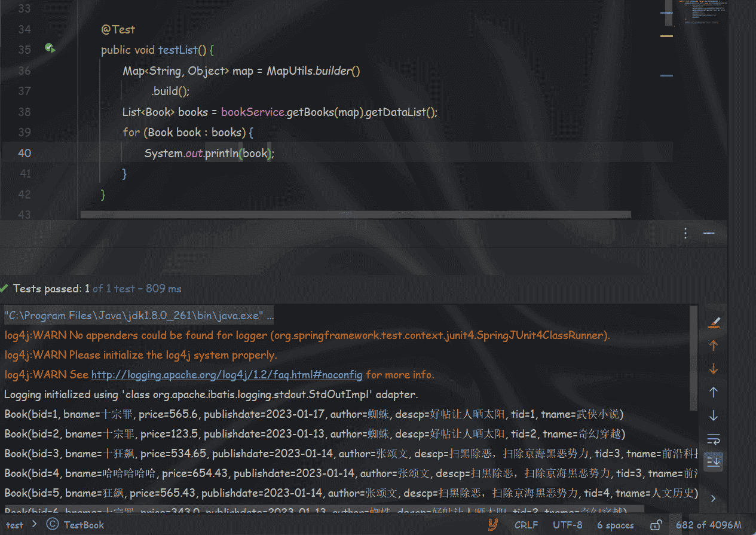Click the yellow warning stripe in the editor margin
This screenshot has width=756, height=535.
[666, 35]
